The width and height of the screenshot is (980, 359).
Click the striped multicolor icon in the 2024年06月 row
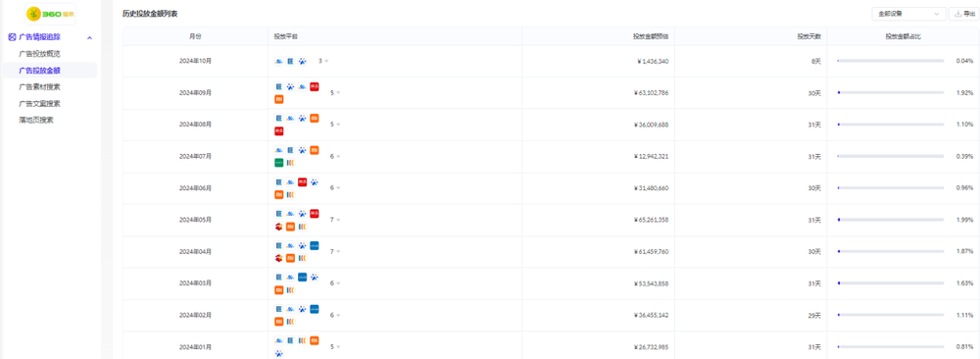coord(291,194)
